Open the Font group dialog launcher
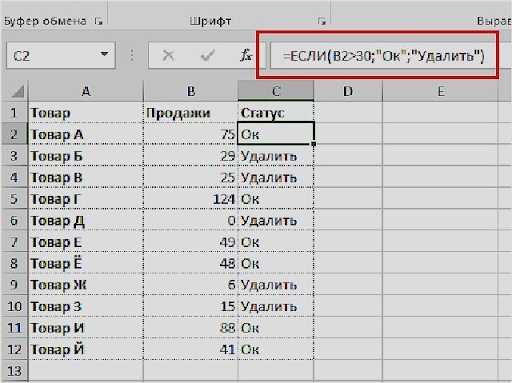The height and width of the screenshot is (383, 512). [x=321, y=21]
